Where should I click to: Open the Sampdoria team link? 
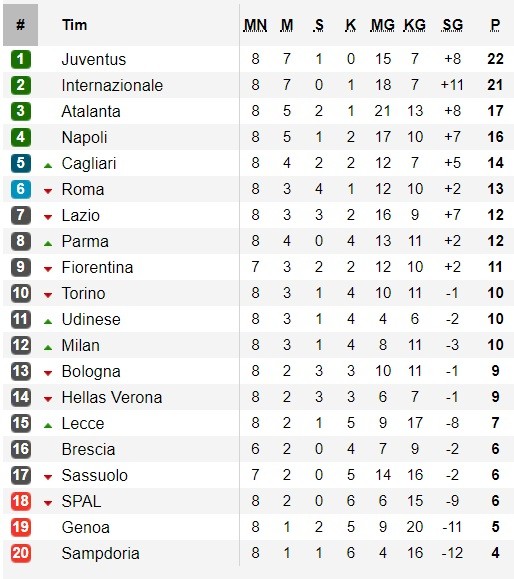tap(100, 553)
